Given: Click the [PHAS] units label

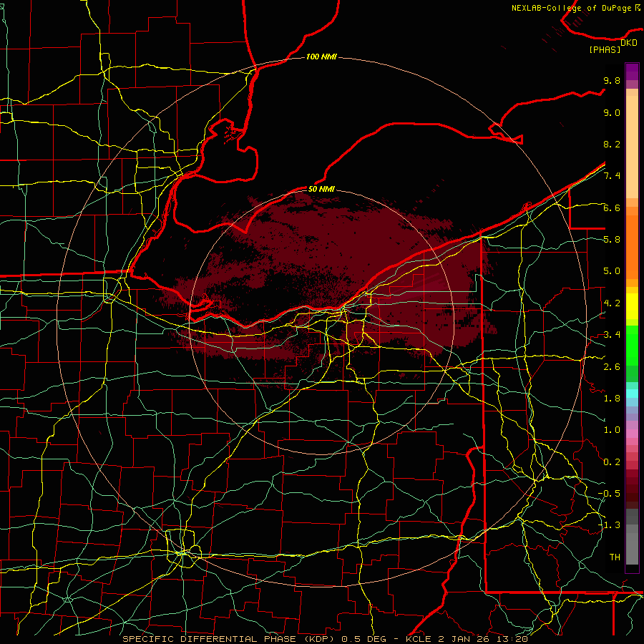Looking at the screenshot, I should (605, 49).
